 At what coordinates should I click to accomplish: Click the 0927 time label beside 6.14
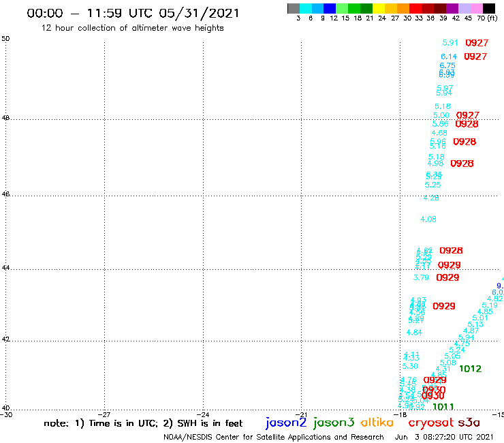point(475,57)
